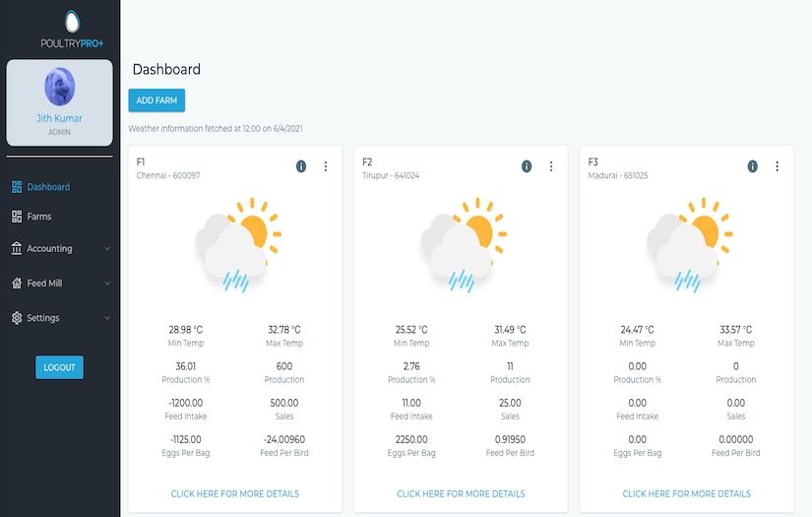812x517 pixels.
Task: Select Feed Mill label in the sidebar
Action: [x=44, y=284]
